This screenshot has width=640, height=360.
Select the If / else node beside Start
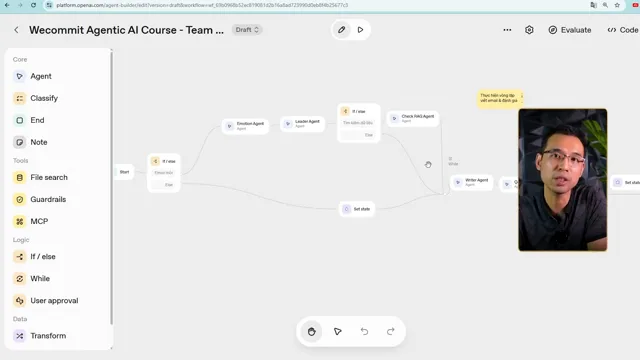coord(164,173)
